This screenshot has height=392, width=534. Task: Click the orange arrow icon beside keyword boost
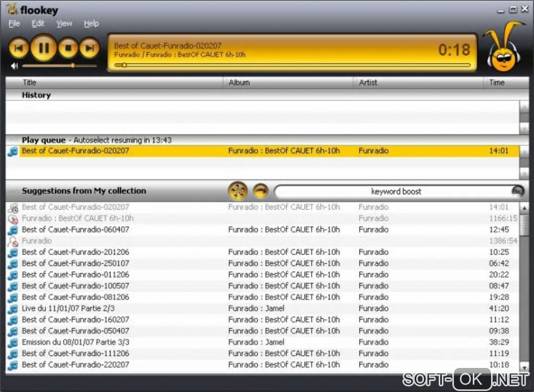coord(261,191)
